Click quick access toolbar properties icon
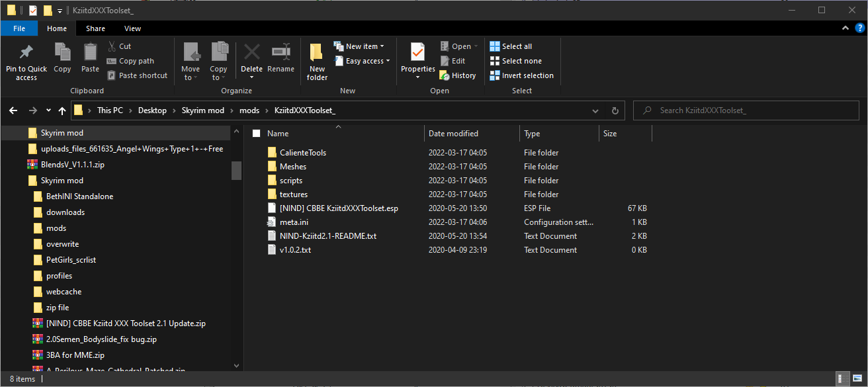868x387 pixels. 32,10
